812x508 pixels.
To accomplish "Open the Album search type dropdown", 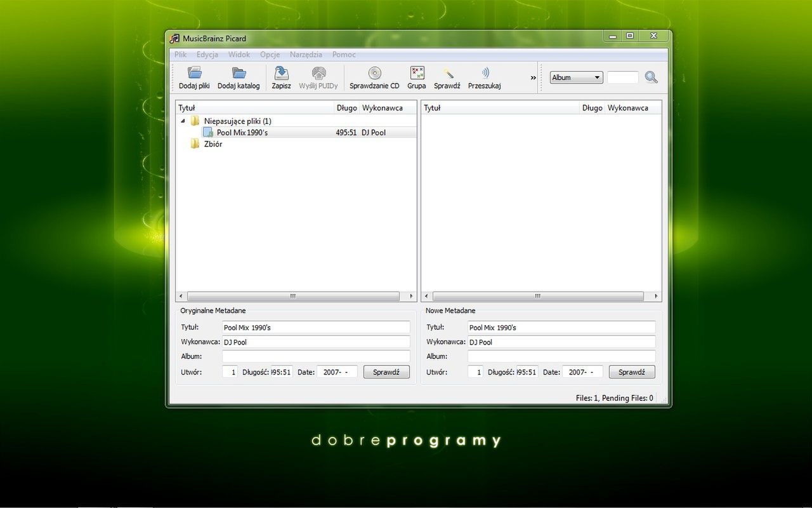I will click(x=576, y=77).
